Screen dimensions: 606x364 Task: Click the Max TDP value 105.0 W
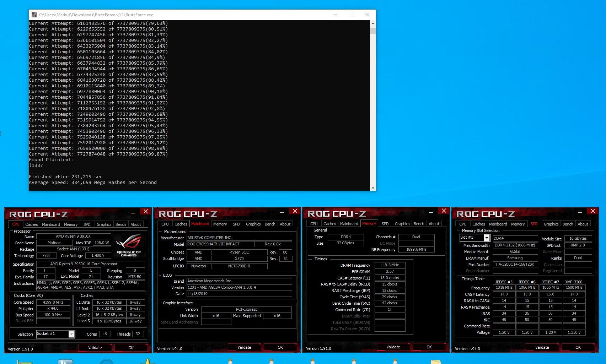pos(101,243)
